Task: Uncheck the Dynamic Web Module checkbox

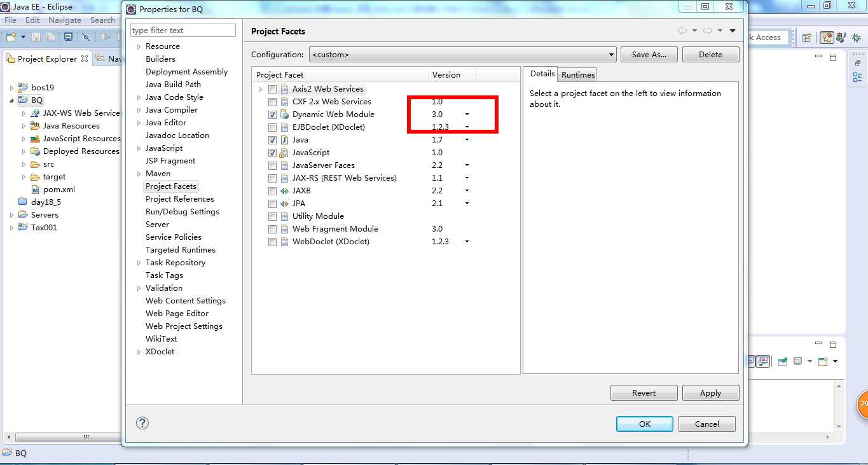Action: 272,115
